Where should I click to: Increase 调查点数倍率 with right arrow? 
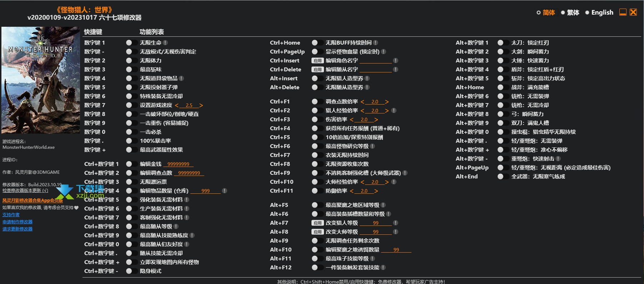(387, 102)
